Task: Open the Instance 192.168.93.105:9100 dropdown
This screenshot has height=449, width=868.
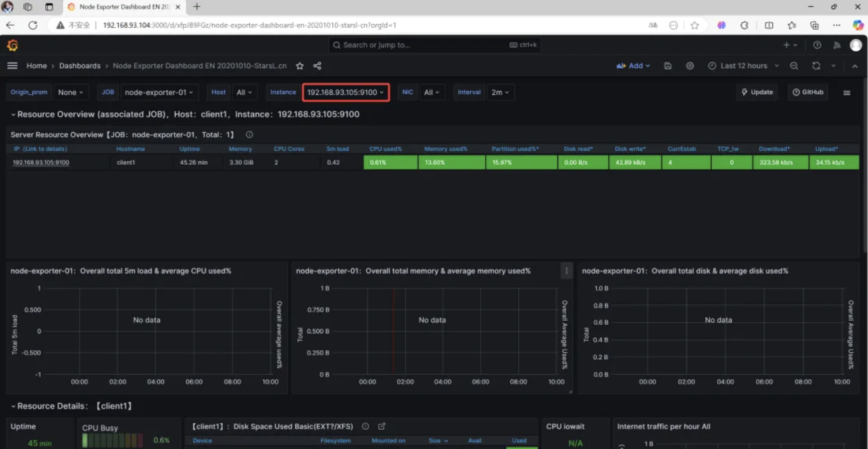Action: click(x=346, y=92)
